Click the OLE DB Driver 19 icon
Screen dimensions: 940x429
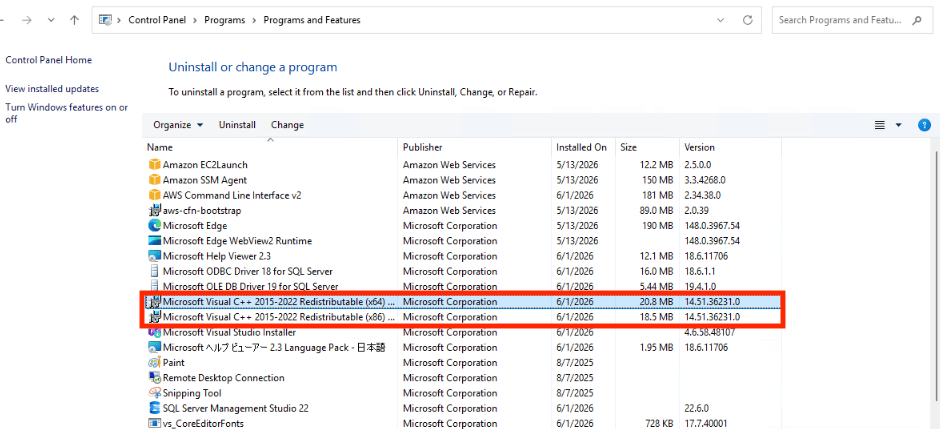click(155, 286)
